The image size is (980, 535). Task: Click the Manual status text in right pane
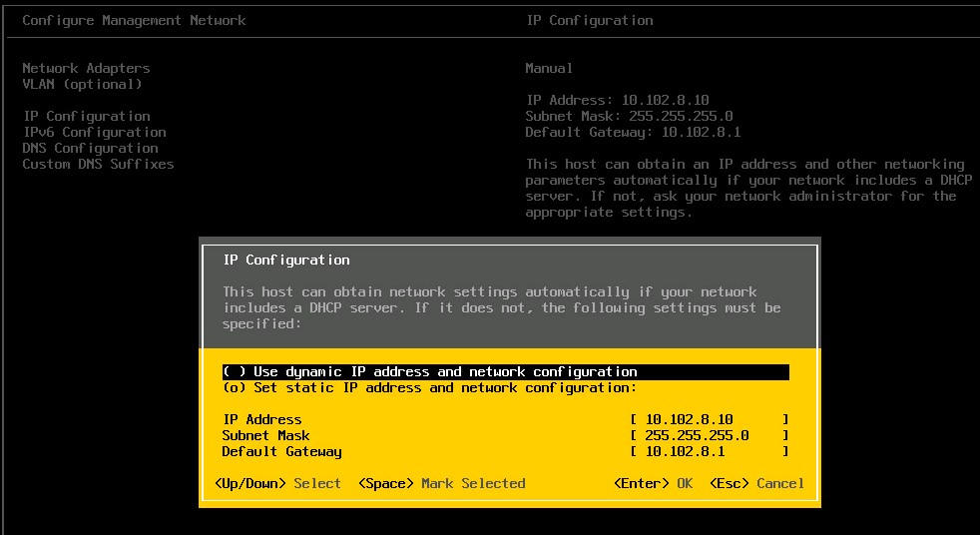coord(549,68)
